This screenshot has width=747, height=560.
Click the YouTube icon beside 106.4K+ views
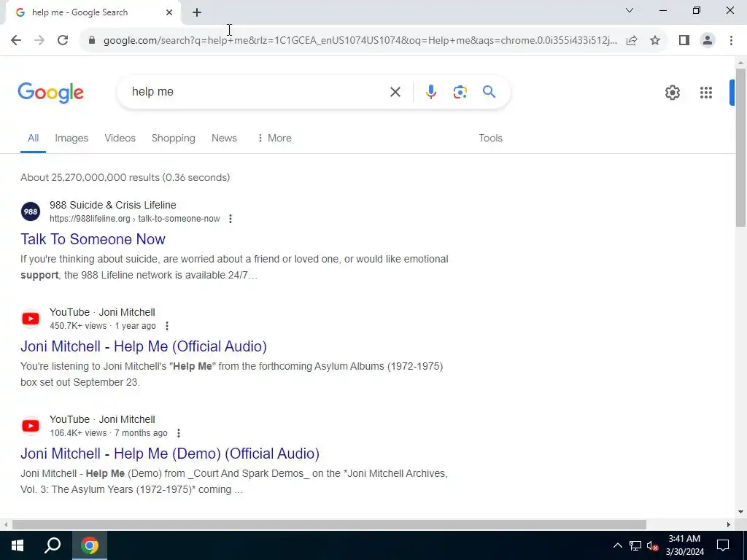tap(31, 426)
